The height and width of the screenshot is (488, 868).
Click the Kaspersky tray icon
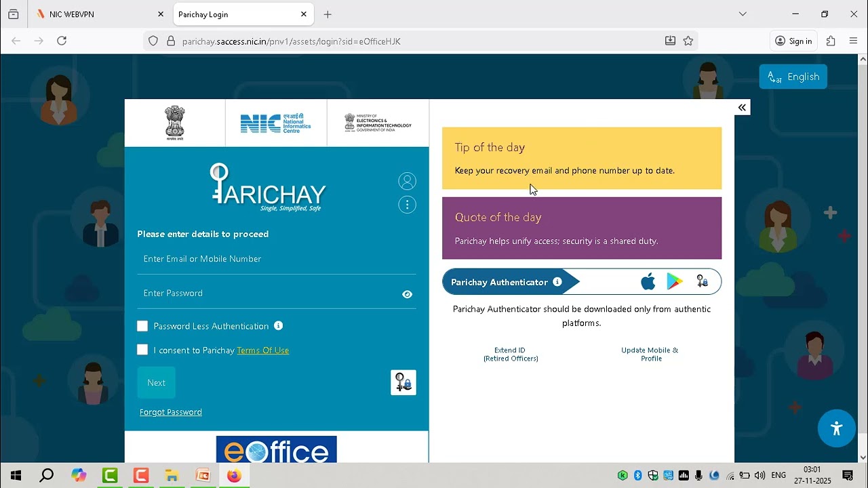[x=623, y=476]
